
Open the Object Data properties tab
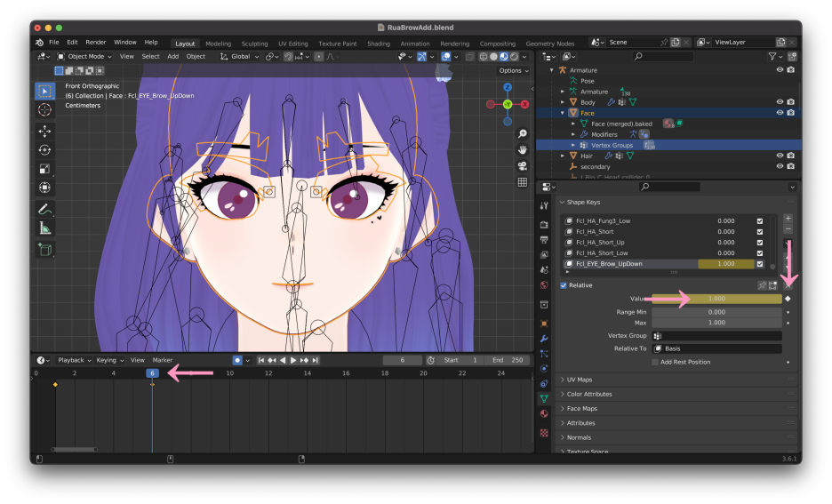[544, 398]
